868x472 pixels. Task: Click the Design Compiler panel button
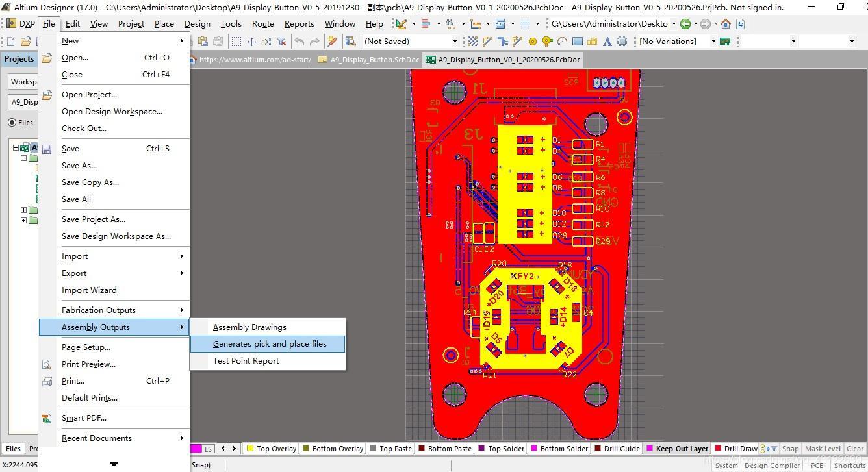click(772, 466)
